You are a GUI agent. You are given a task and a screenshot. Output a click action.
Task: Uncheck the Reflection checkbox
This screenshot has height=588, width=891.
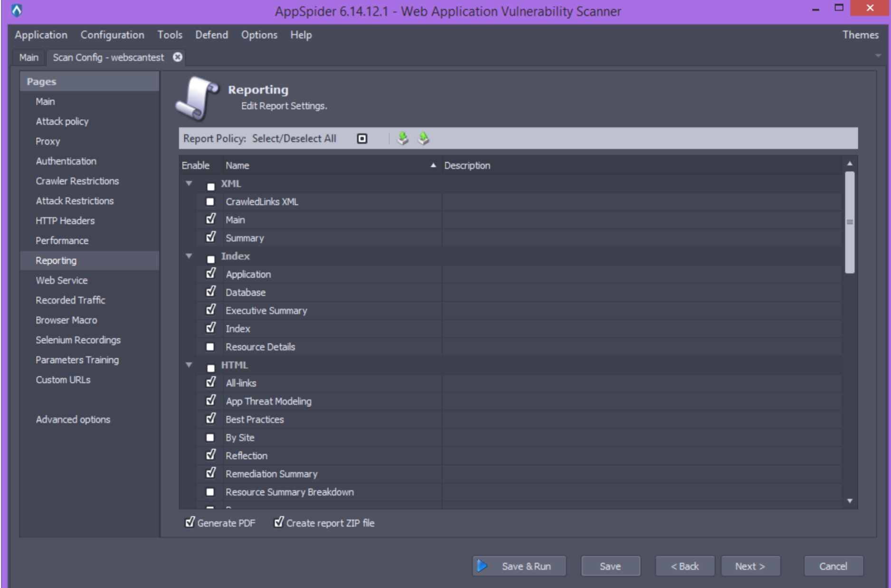[211, 455]
